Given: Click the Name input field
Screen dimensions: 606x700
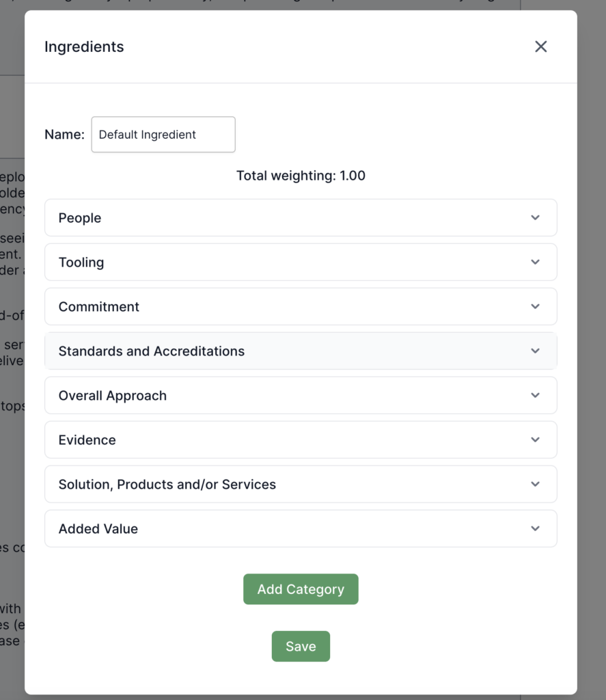Looking at the screenshot, I should click(163, 135).
